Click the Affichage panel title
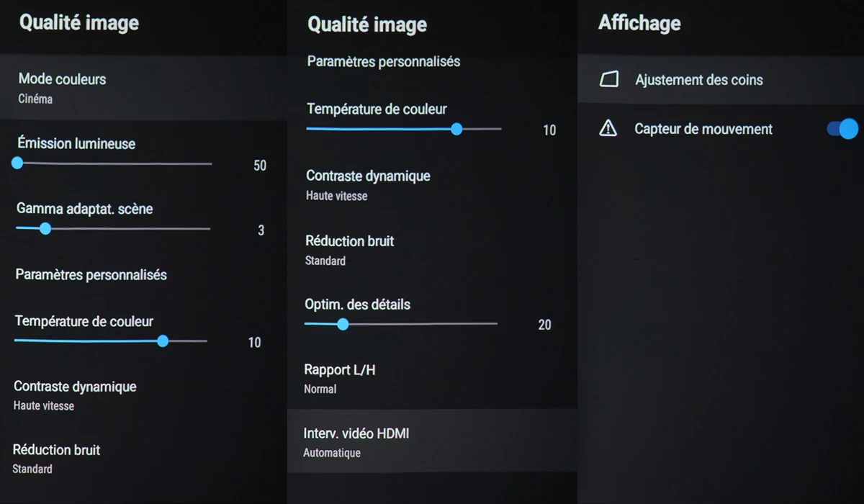 point(639,23)
